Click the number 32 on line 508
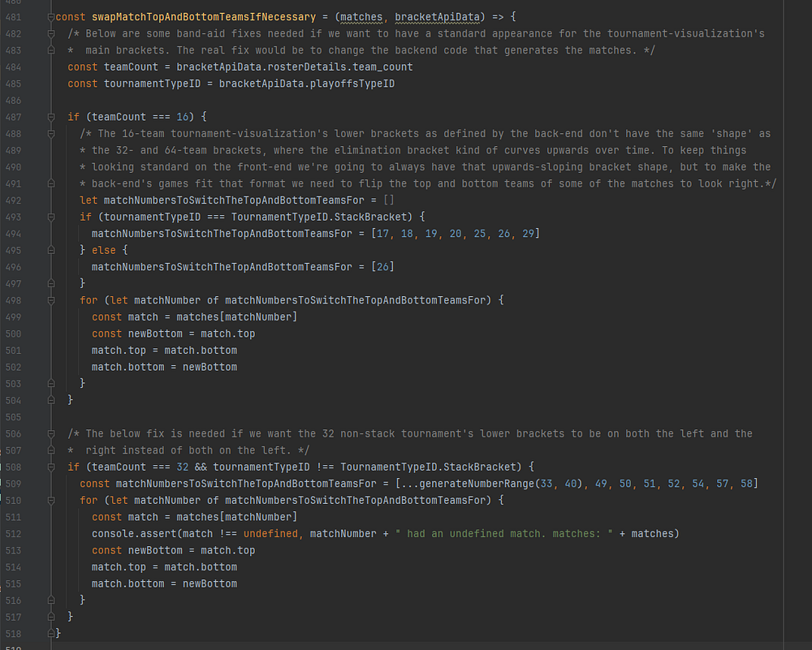Viewport: 812px width, 650px height. (182, 467)
